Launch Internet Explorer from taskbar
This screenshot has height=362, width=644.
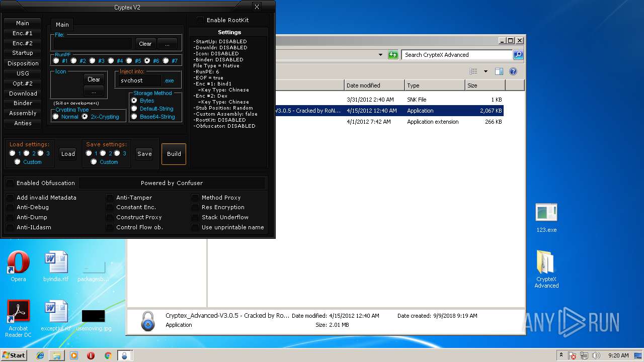(x=40, y=355)
